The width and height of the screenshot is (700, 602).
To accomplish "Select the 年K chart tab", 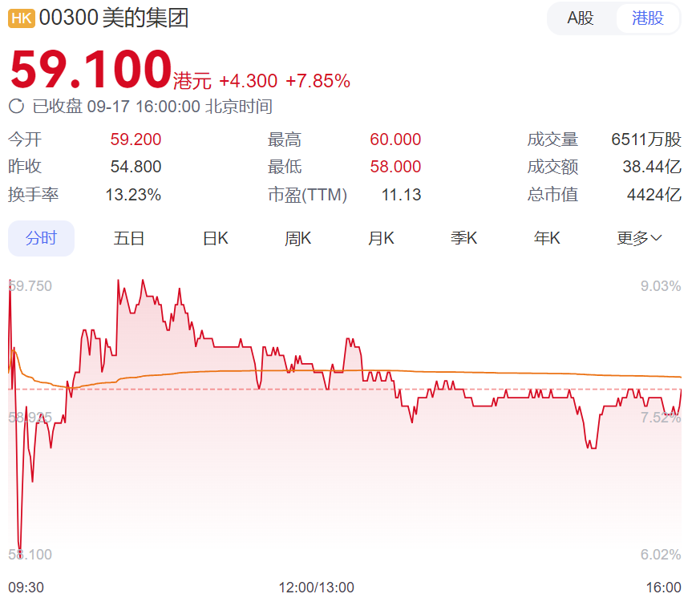I will click(547, 238).
